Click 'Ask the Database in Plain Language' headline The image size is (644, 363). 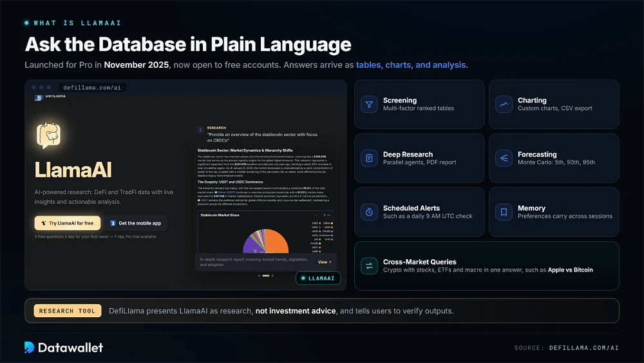tap(187, 44)
